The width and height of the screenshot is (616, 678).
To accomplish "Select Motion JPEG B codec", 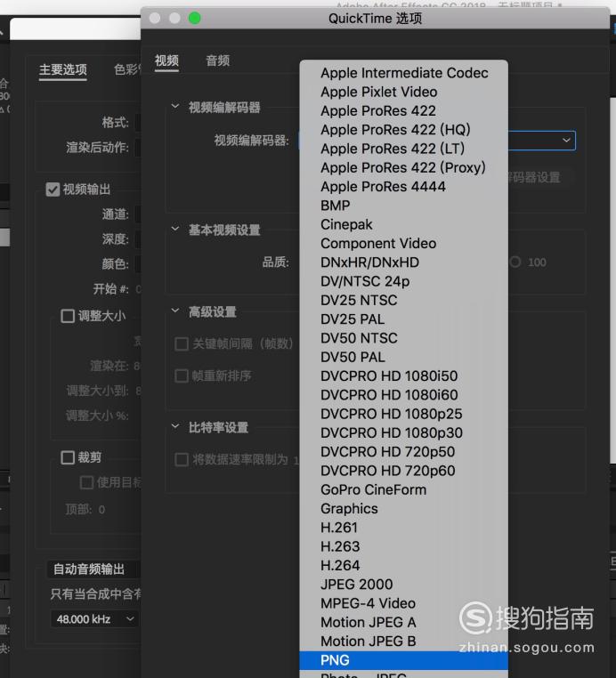I will click(403, 642).
